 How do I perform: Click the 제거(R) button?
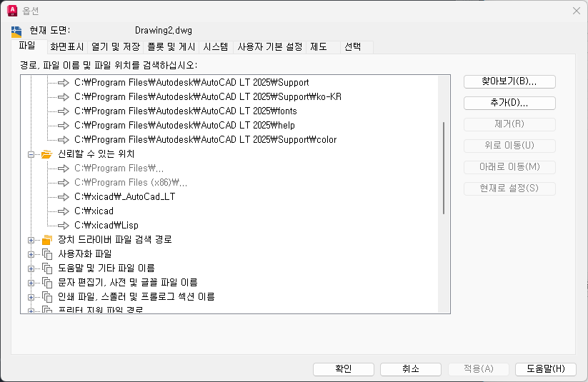pyautogui.click(x=509, y=124)
